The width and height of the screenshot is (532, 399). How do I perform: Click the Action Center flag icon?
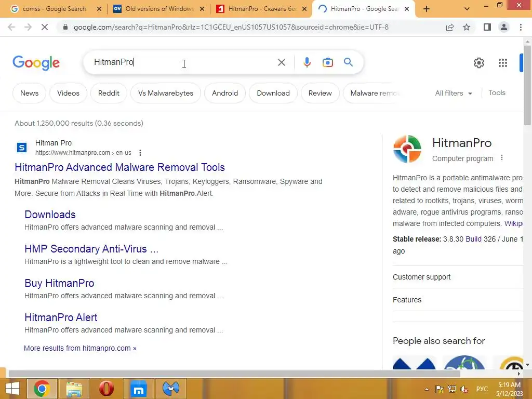439,389
